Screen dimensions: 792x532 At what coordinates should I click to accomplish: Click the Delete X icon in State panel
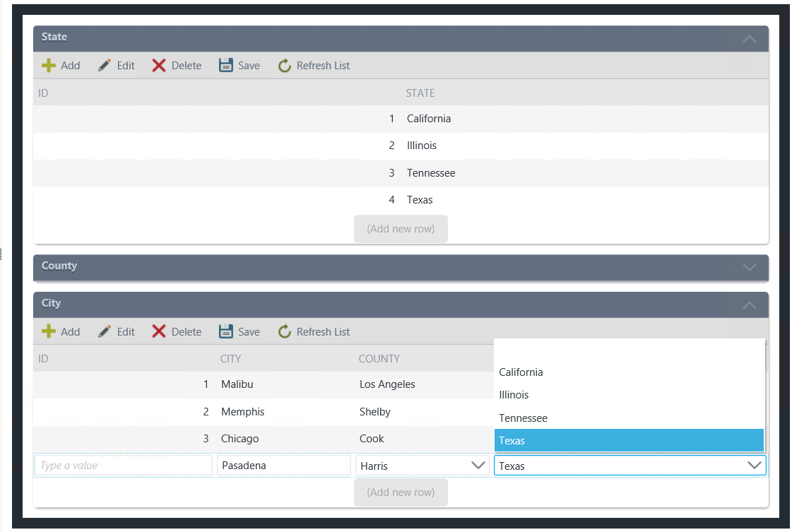158,65
